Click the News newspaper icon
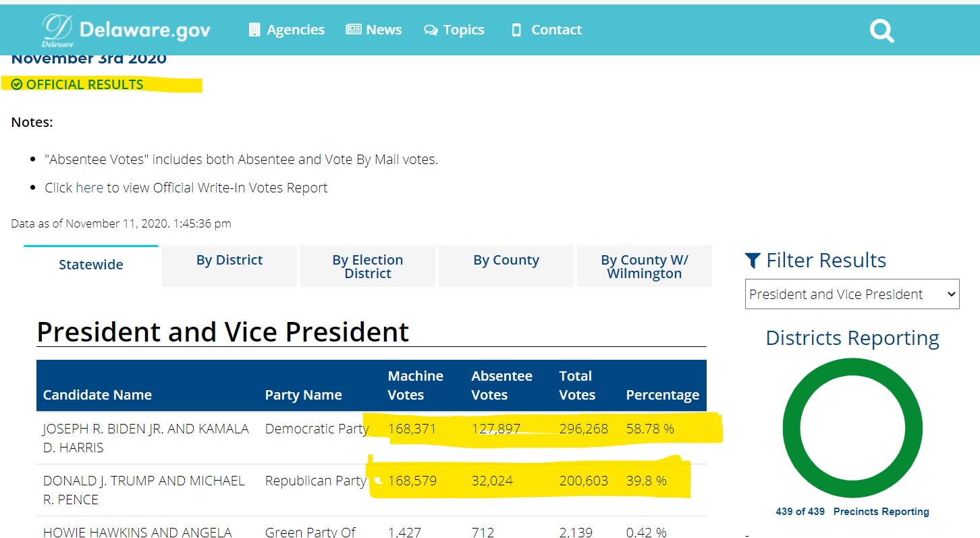 pyautogui.click(x=354, y=29)
